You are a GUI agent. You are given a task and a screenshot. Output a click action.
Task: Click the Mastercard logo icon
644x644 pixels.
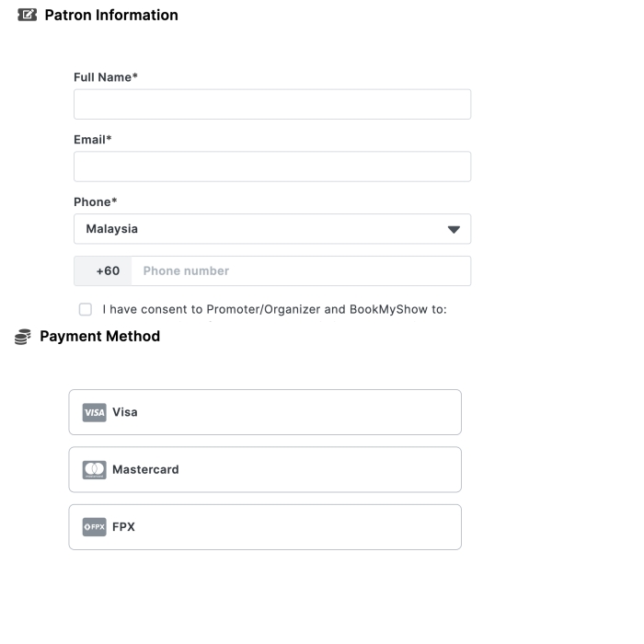tap(94, 470)
